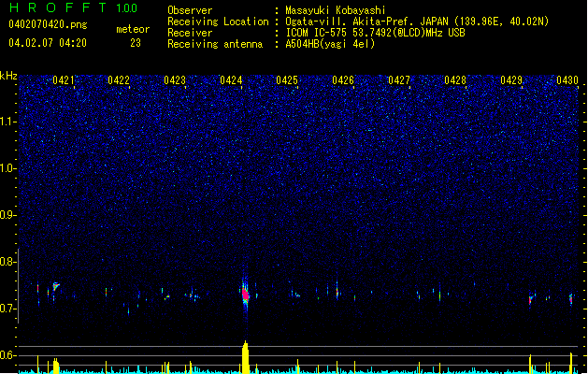Image resolution: width=588 pixels, height=374 pixels.
Task: Click the meteor count 23
Action: click(136, 43)
